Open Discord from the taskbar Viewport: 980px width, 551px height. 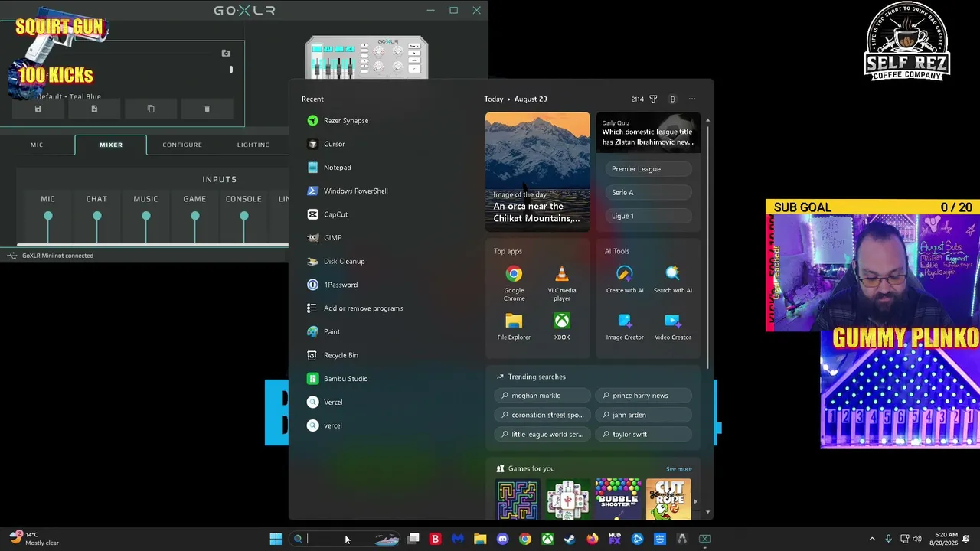pyautogui.click(x=502, y=539)
